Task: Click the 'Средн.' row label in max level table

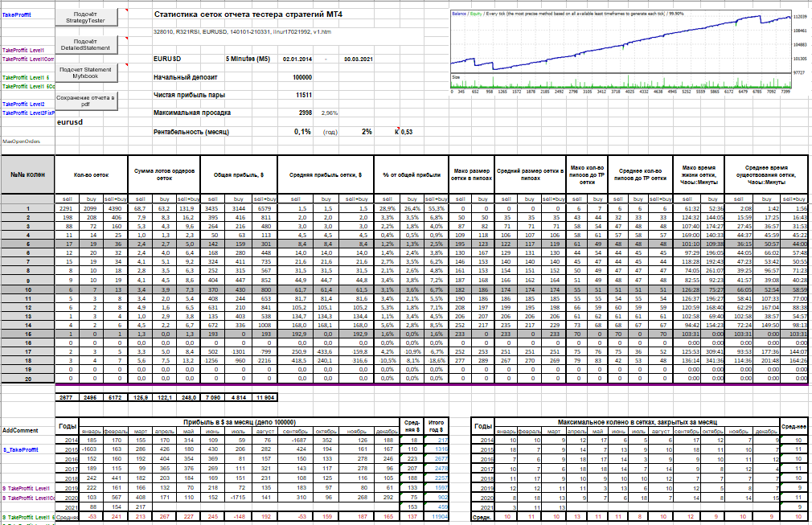Action: (x=482, y=517)
